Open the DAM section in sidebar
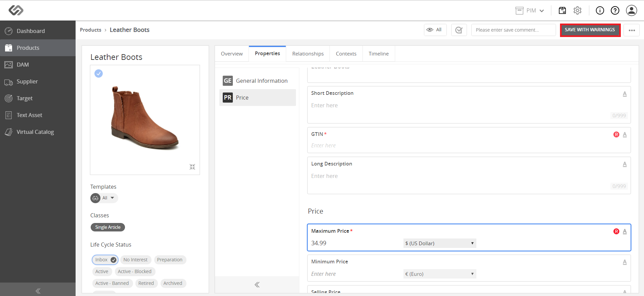Image resolution: width=644 pixels, height=296 pixels. [38, 65]
